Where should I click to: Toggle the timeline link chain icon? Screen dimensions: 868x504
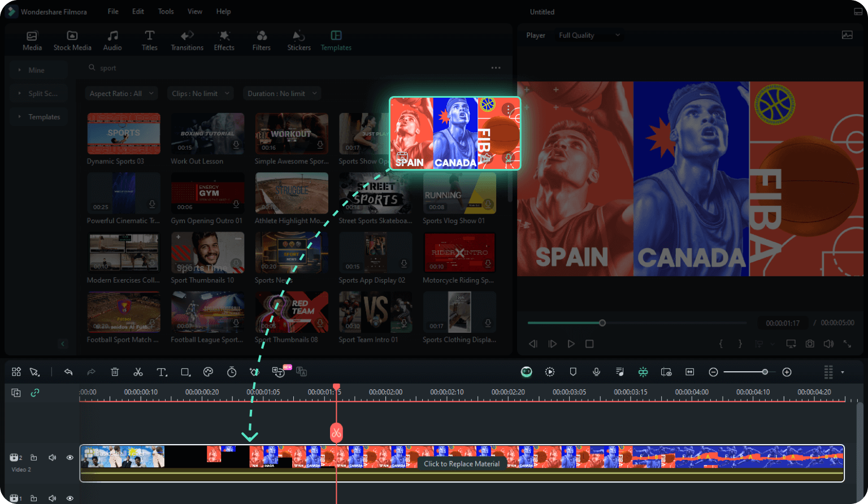point(34,393)
